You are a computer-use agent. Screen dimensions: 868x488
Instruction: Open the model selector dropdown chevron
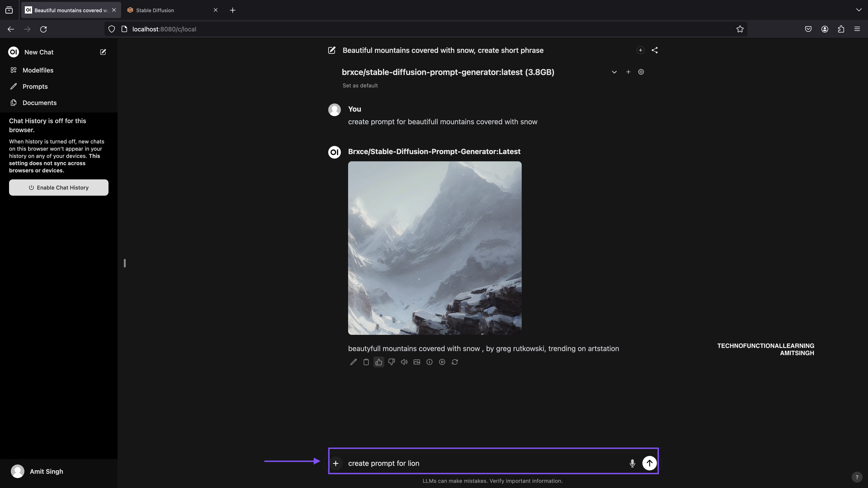pyautogui.click(x=614, y=72)
